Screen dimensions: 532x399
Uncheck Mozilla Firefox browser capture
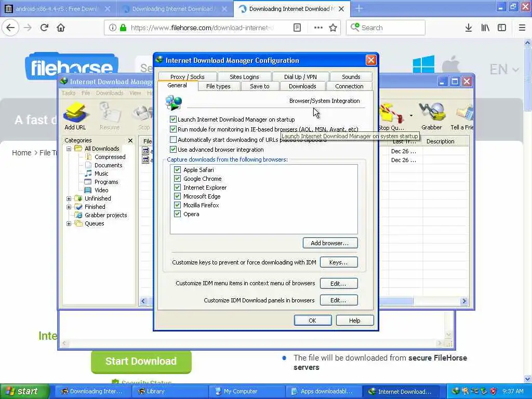coord(177,205)
